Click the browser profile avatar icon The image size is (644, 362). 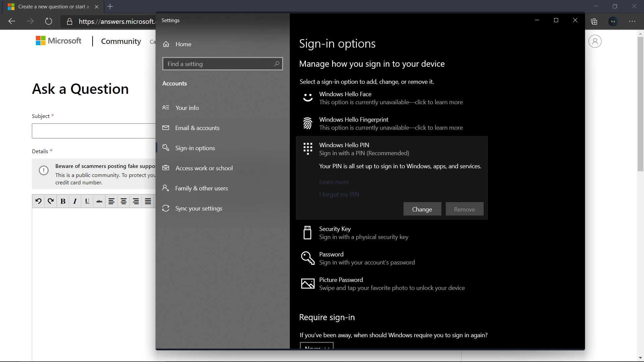(x=613, y=21)
